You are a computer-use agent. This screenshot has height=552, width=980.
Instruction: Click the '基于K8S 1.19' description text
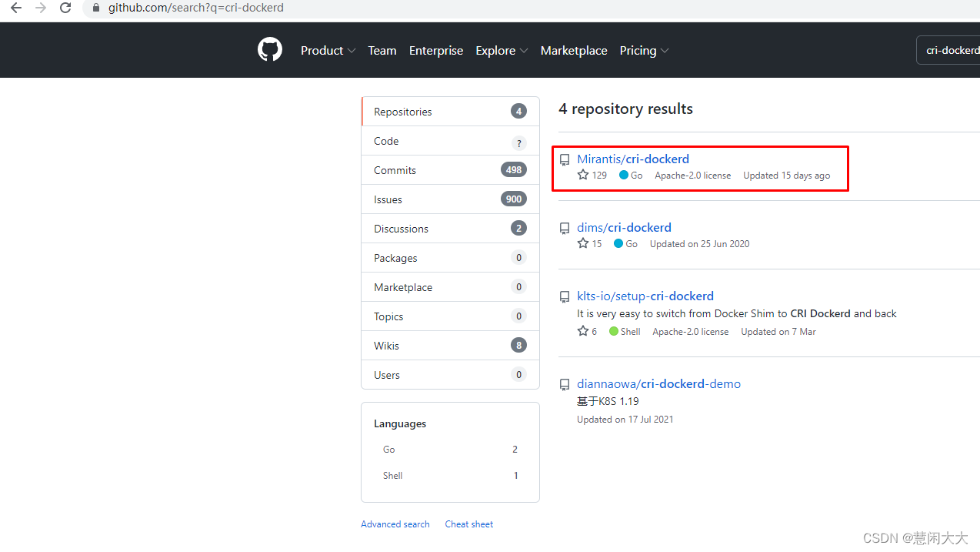coord(608,401)
